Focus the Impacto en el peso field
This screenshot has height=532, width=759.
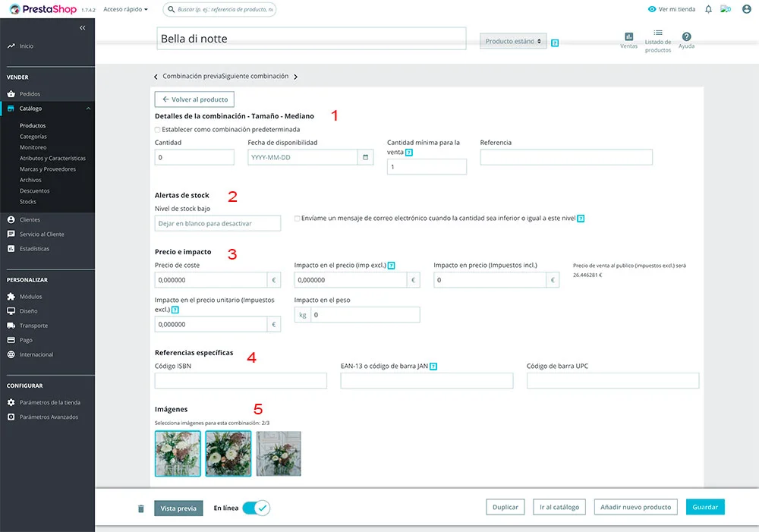366,315
